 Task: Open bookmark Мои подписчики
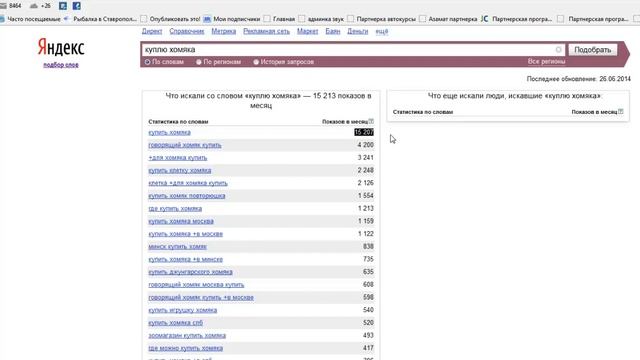click(232, 19)
